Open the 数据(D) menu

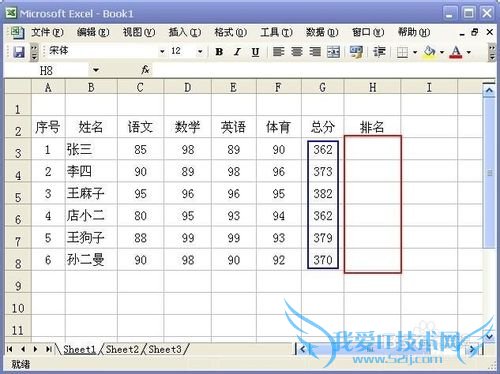[x=322, y=32]
